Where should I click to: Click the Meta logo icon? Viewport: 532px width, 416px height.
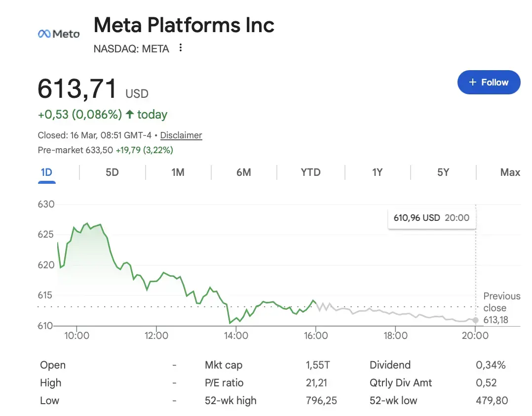(x=58, y=34)
